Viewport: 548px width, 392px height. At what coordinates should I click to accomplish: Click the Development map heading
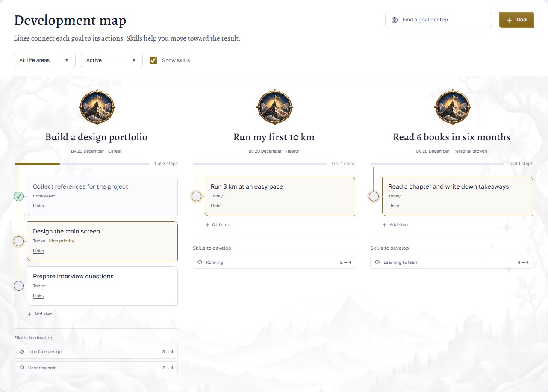pos(70,21)
